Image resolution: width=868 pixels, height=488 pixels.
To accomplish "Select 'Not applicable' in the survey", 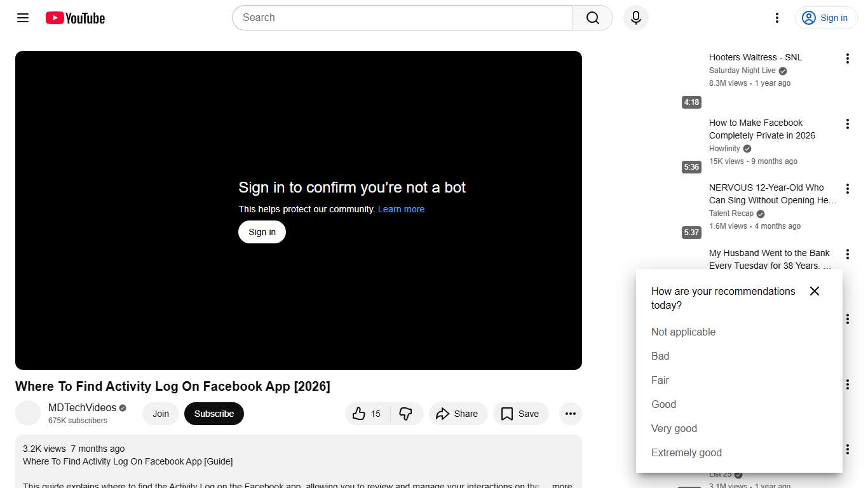I will 683,332.
